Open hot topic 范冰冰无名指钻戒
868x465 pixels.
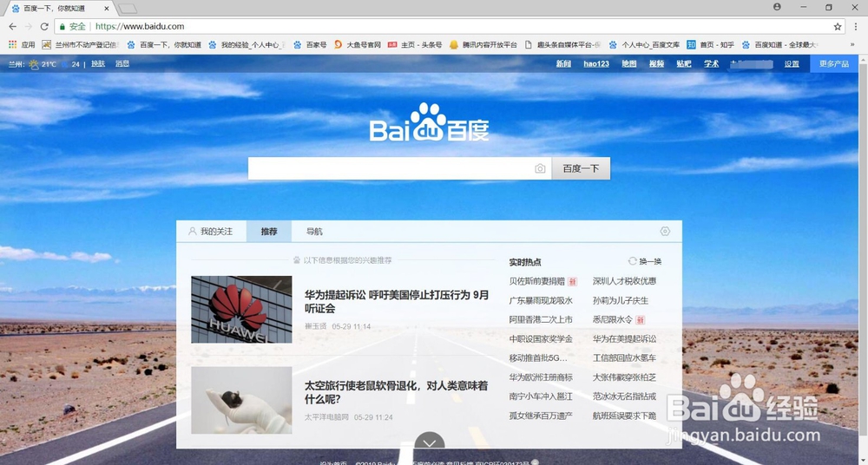pyautogui.click(x=624, y=396)
